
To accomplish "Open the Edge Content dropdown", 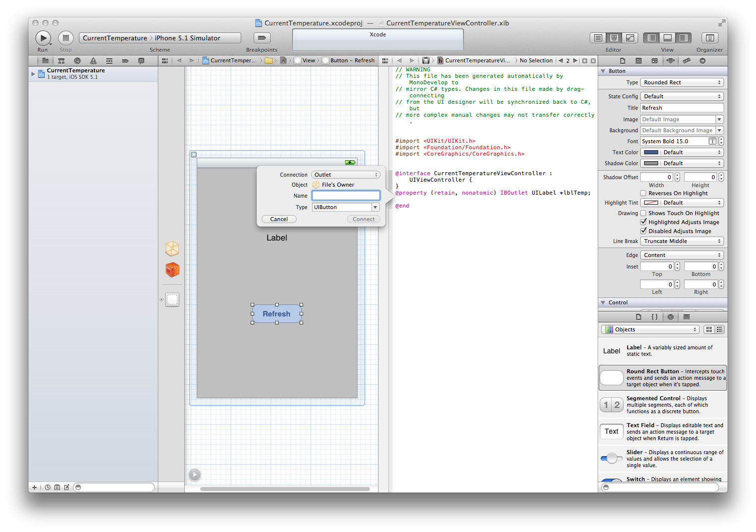I will [x=682, y=255].
